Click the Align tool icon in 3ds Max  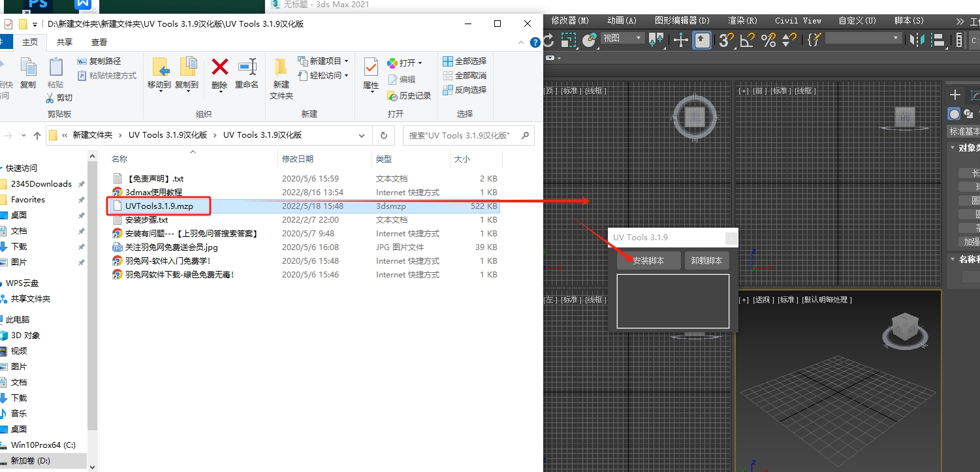point(939,40)
